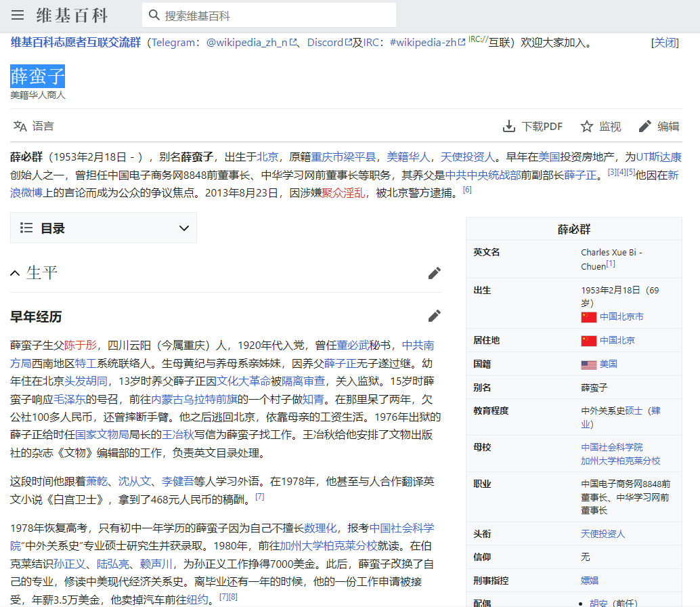Edit the 生平 section via pencil
700x607 pixels.
[435, 273]
